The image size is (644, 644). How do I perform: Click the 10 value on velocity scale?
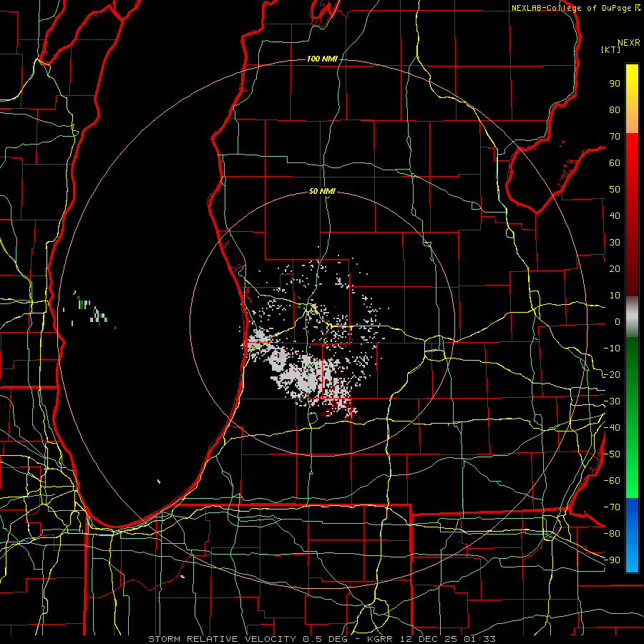click(615, 296)
